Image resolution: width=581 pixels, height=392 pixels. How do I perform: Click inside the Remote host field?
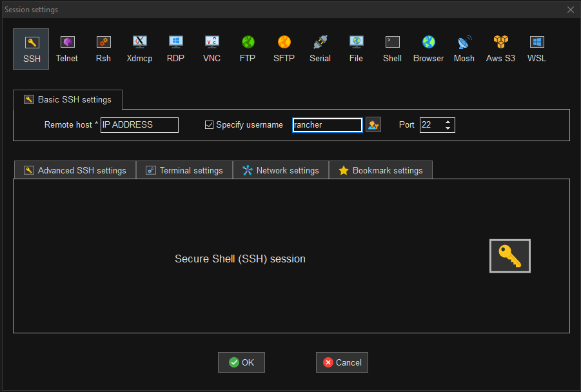[139, 124]
